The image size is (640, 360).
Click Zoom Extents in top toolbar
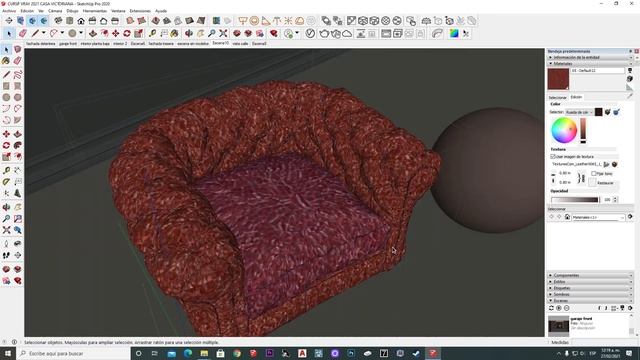tap(223, 33)
